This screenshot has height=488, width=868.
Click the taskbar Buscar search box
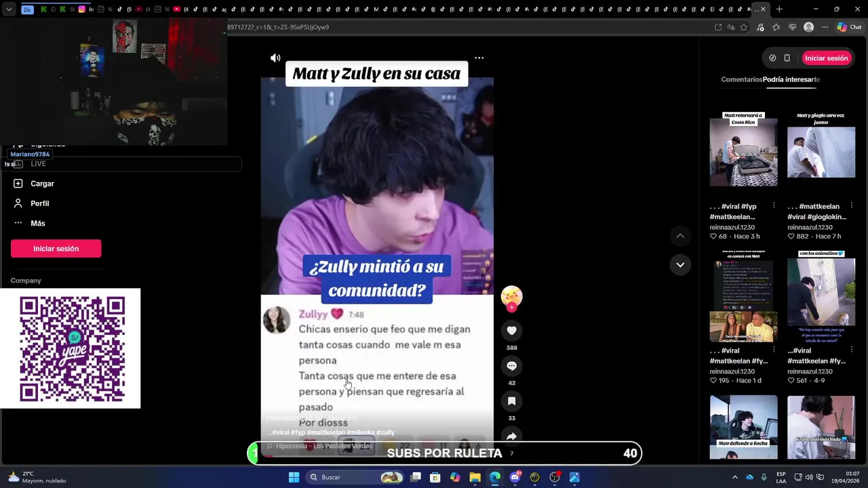355,477
